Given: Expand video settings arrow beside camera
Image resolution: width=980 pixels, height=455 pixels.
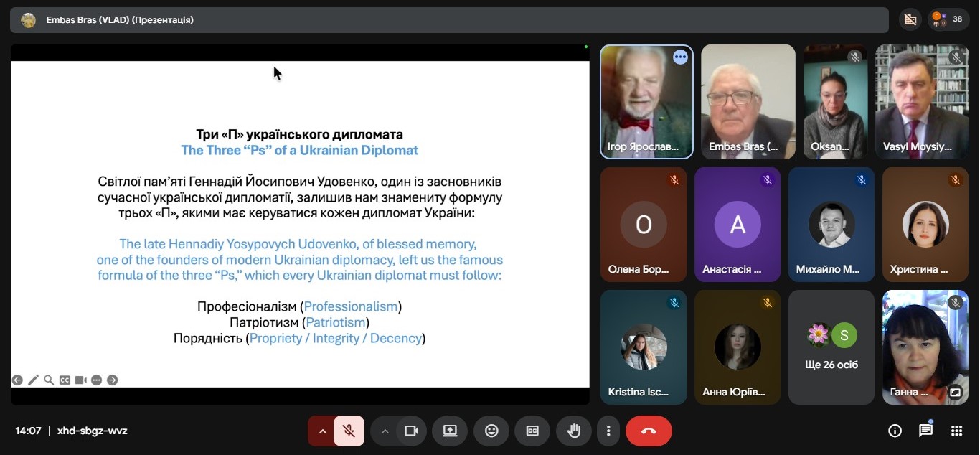Looking at the screenshot, I should pos(385,431).
